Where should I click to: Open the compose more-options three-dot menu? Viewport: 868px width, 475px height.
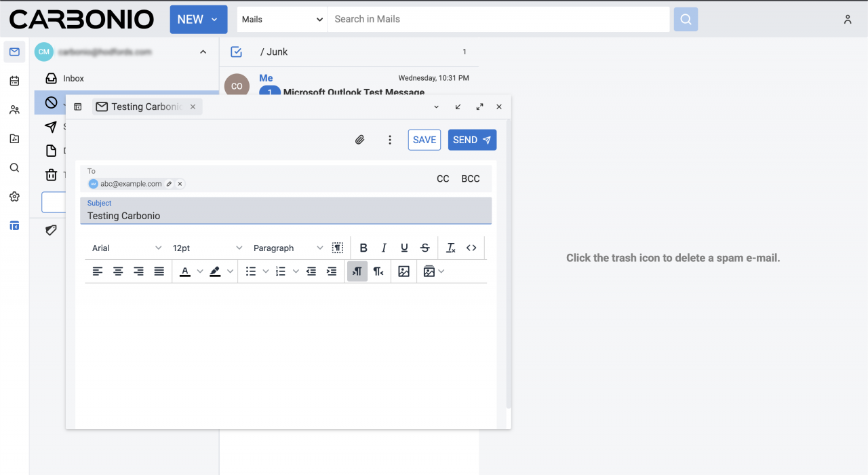point(390,140)
